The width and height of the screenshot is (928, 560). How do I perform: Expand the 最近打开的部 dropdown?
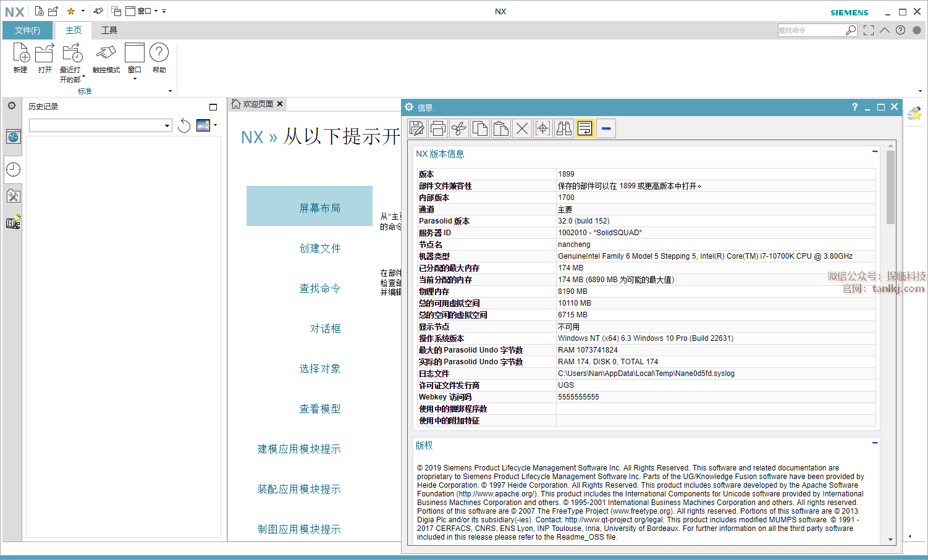point(84,77)
